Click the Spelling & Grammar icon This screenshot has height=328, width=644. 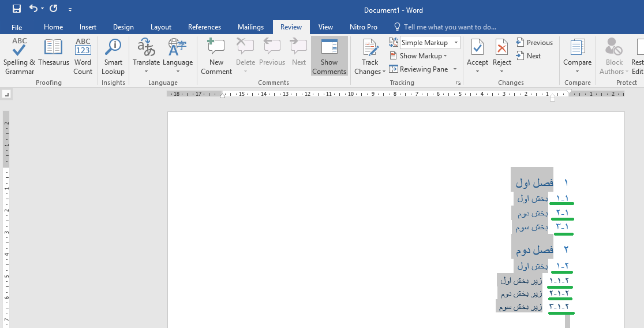coord(19,49)
